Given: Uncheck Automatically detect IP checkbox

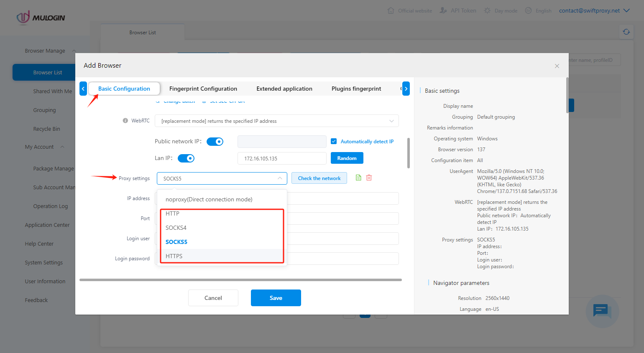Looking at the screenshot, I should click(x=334, y=141).
